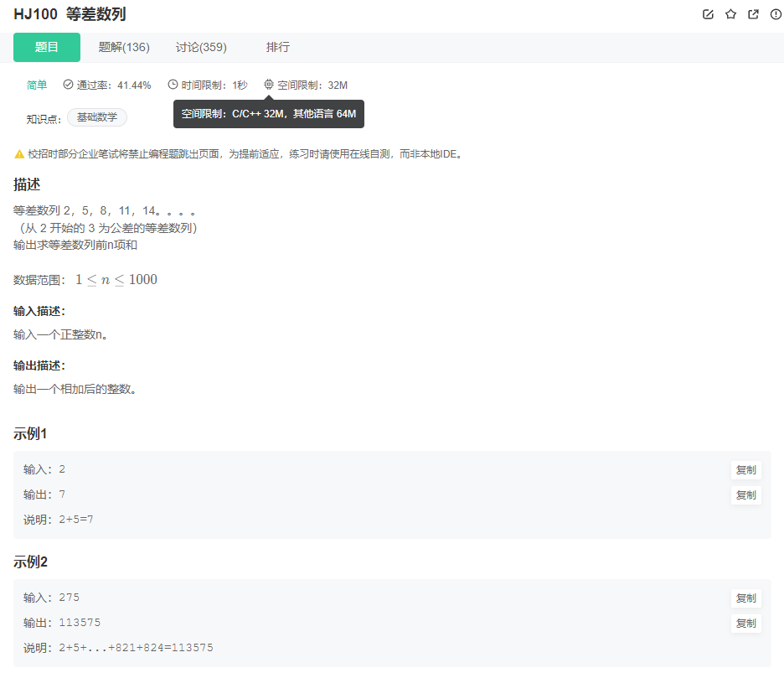Click the 输出描述 heading

click(39, 365)
